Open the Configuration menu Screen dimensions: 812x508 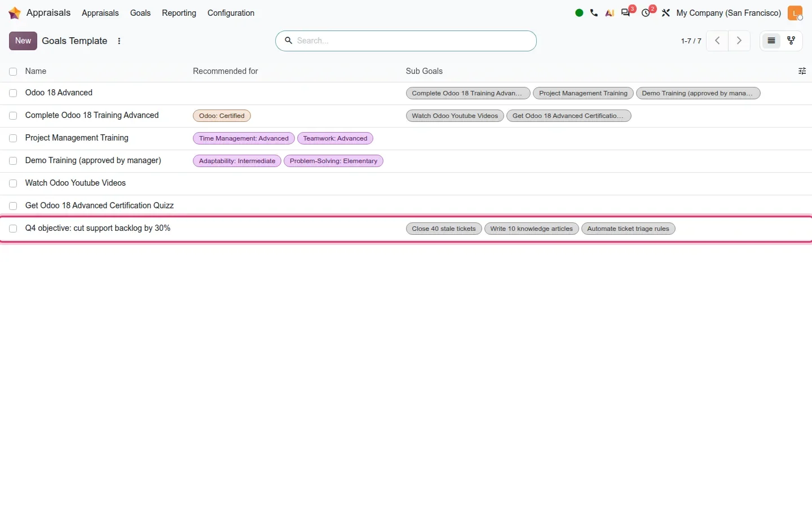tap(231, 13)
